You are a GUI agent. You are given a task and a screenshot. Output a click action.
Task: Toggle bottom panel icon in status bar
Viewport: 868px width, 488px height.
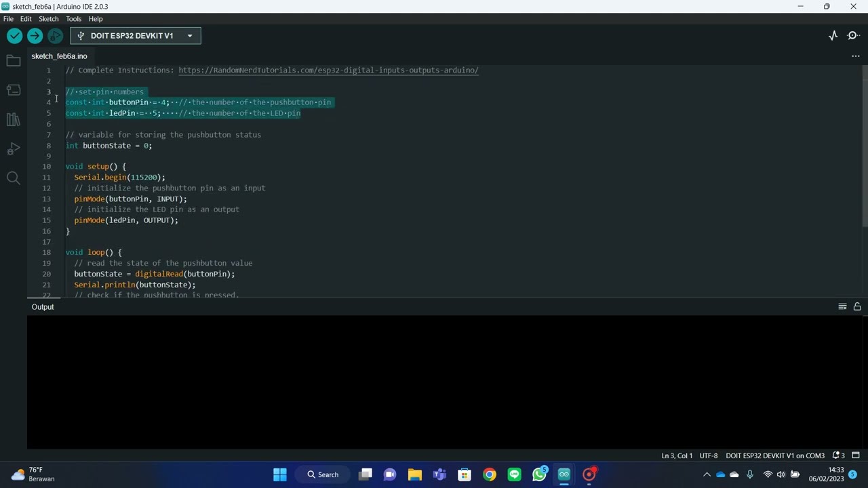pyautogui.click(x=856, y=455)
